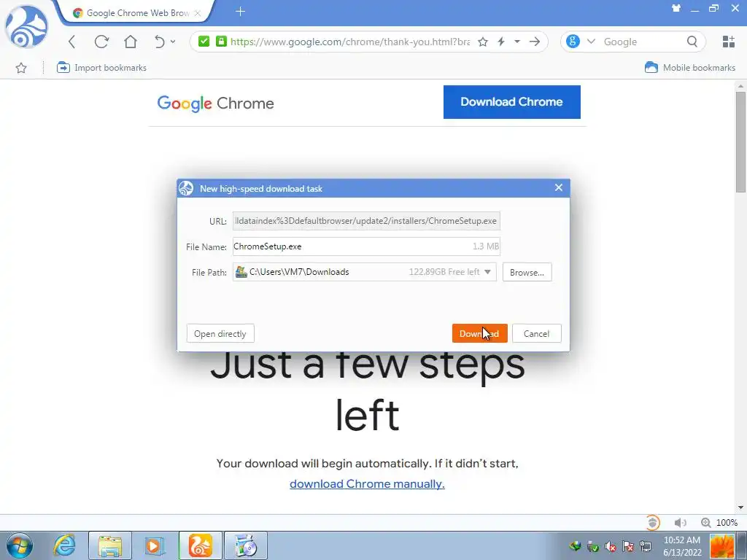Click the go forward arrow in address bar
This screenshot has height=560, width=747.
pos(535,42)
